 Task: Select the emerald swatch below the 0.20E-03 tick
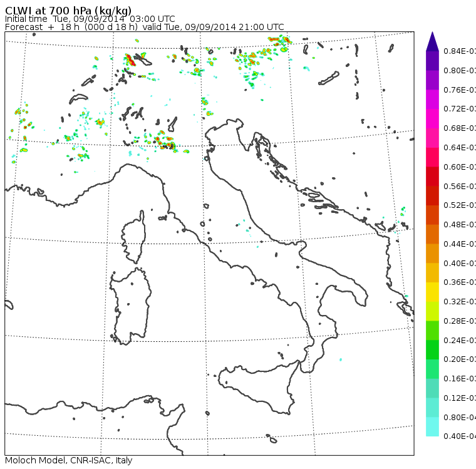pos(432,369)
